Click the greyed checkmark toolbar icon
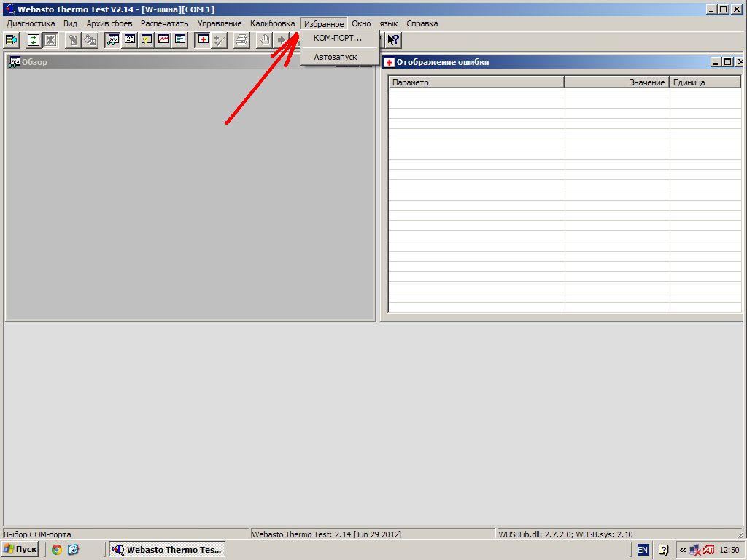The height and width of the screenshot is (560, 747). tap(220, 40)
